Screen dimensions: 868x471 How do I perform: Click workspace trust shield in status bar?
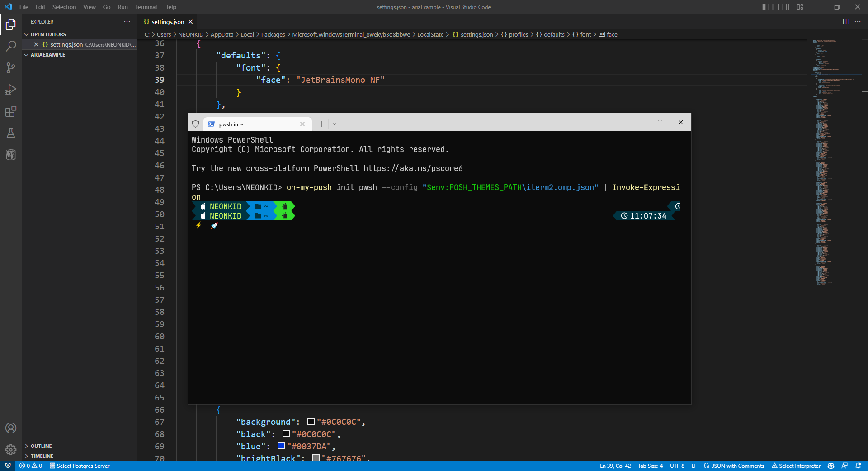[8, 466]
